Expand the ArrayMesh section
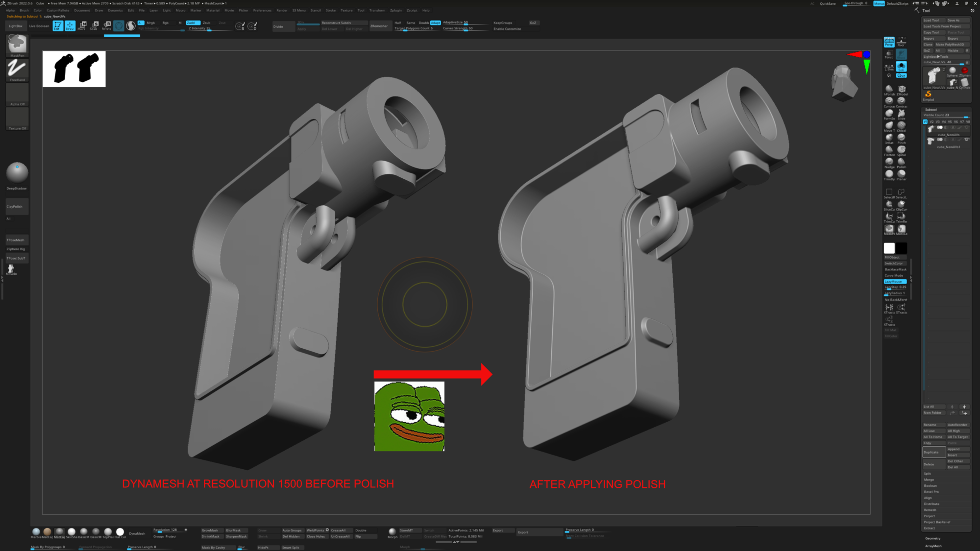The height and width of the screenshot is (551, 980). [933, 546]
